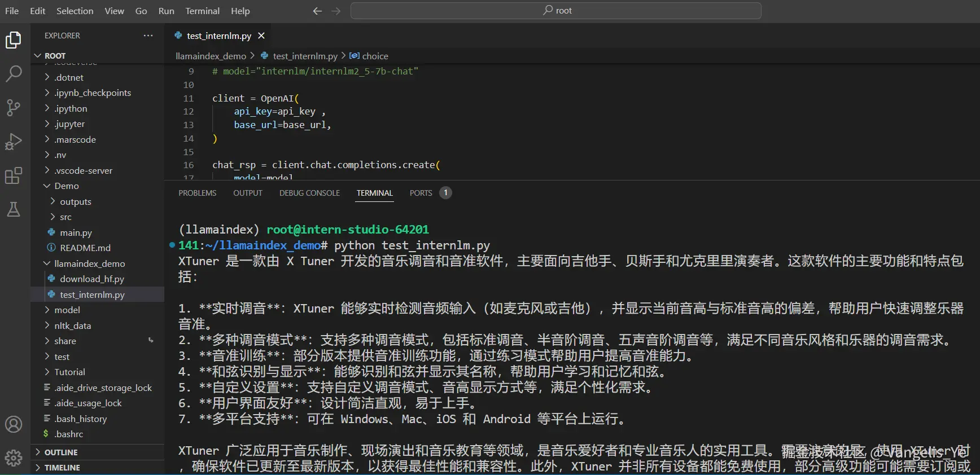Collapse the llamaindex_demo folder
This screenshot has height=475, width=980.
tap(47, 263)
